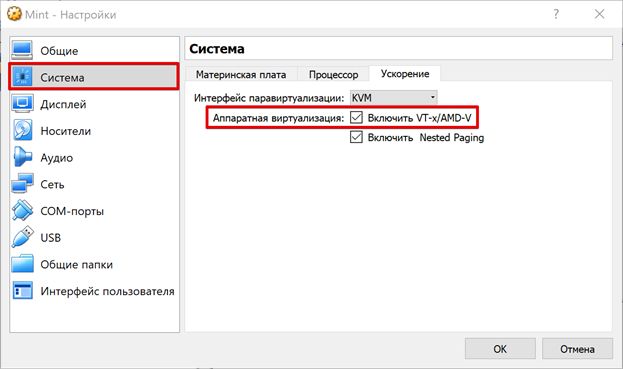
Task: Select Сеть label in sidebar
Action: 52,184
